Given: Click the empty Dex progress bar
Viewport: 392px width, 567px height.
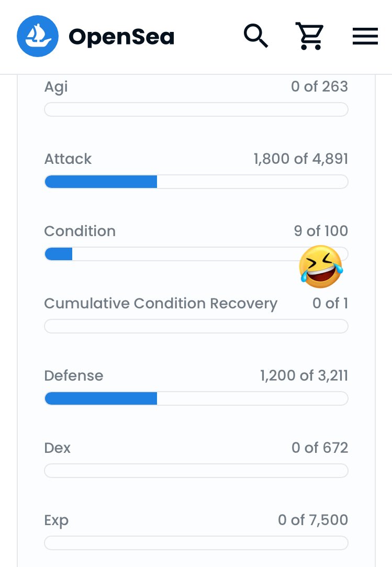Looking at the screenshot, I should coord(196,471).
